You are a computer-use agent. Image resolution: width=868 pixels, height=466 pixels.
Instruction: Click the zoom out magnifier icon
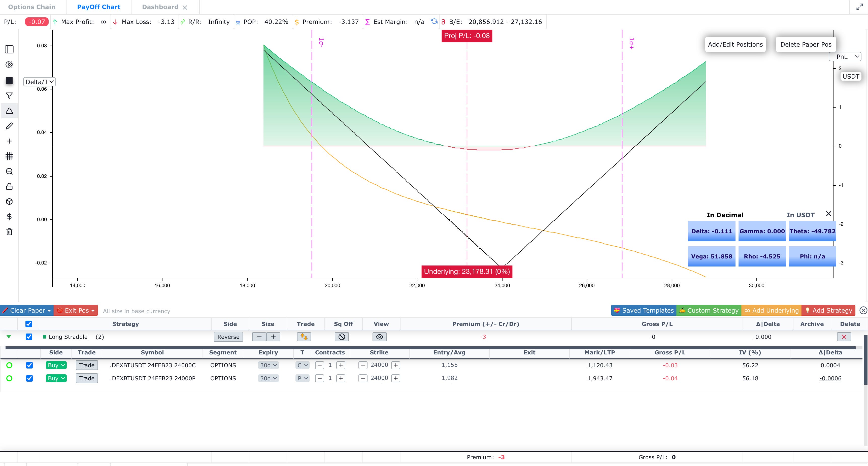(x=9, y=171)
